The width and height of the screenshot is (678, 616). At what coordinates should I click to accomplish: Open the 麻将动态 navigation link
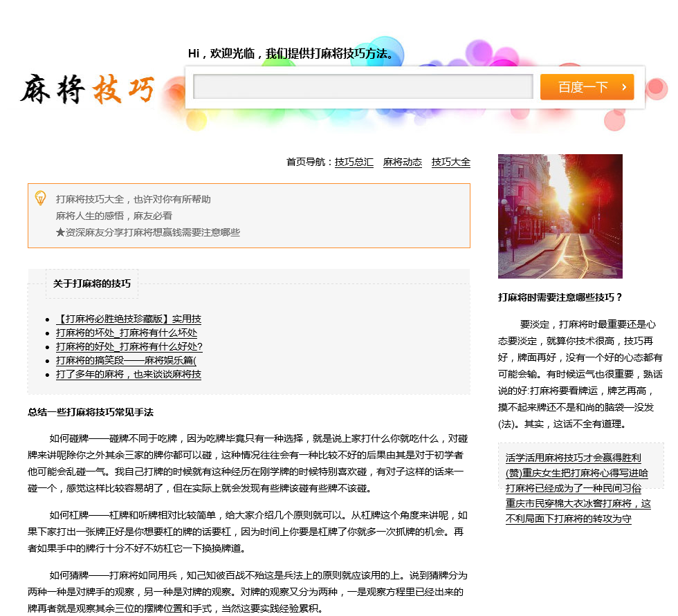pyautogui.click(x=402, y=162)
